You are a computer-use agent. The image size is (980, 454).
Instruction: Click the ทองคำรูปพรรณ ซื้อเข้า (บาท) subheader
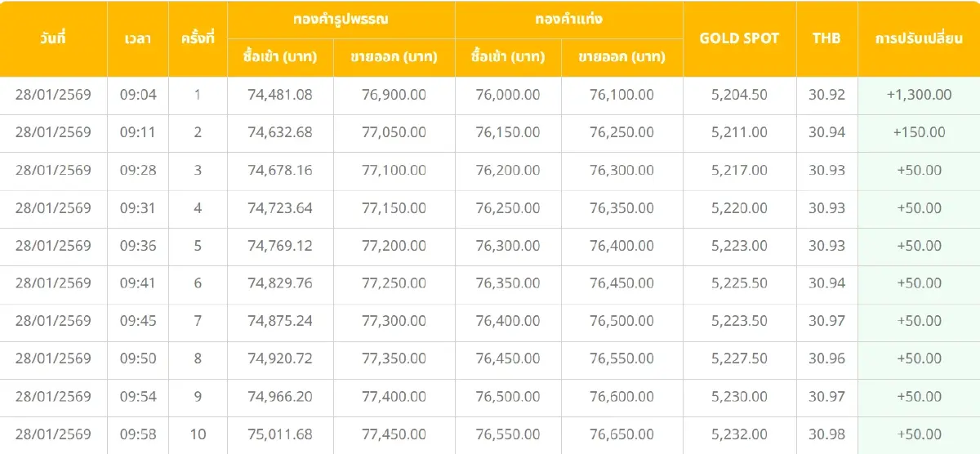(x=280, y=58)
